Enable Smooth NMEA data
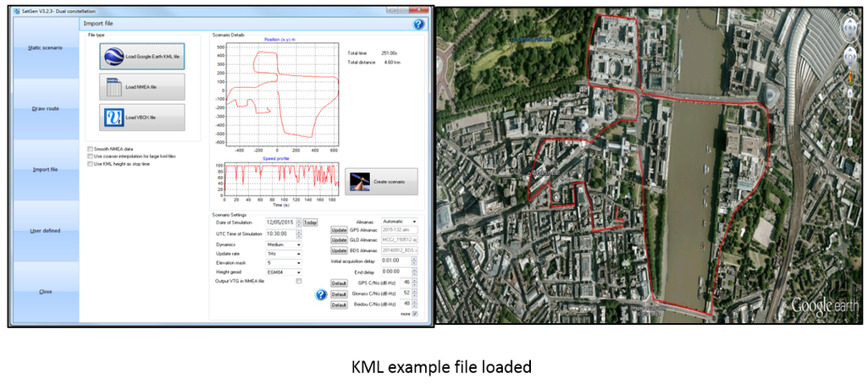The width and height of the screenshot is (868, 384). (x=90, y=149)
